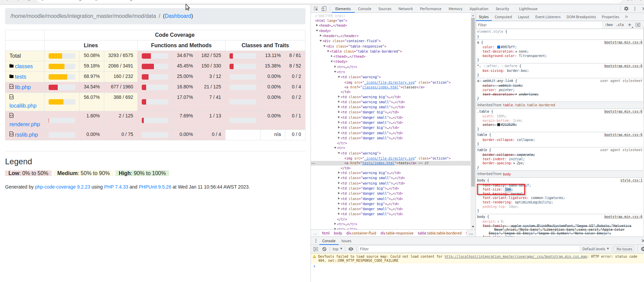The width and height of the screenshot is (644, 282).
Task: Open style.css:1 source link
Action: (631, 180)
